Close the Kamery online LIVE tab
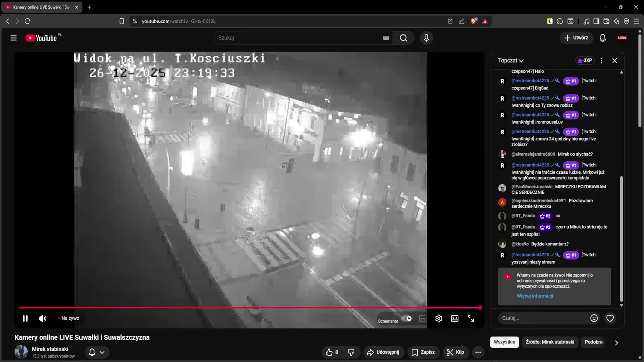This screenshot has width=644, height=362. click(76, 7)
